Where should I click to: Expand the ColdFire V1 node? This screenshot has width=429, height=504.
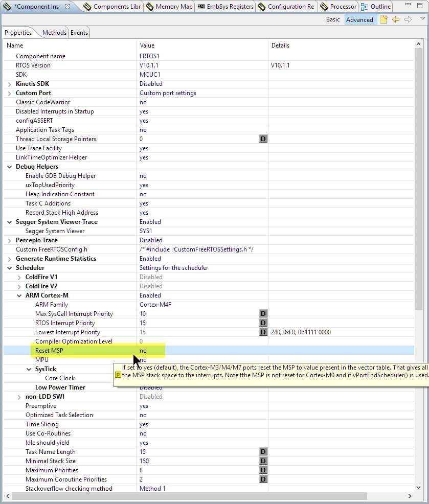(x=19, y=278)
